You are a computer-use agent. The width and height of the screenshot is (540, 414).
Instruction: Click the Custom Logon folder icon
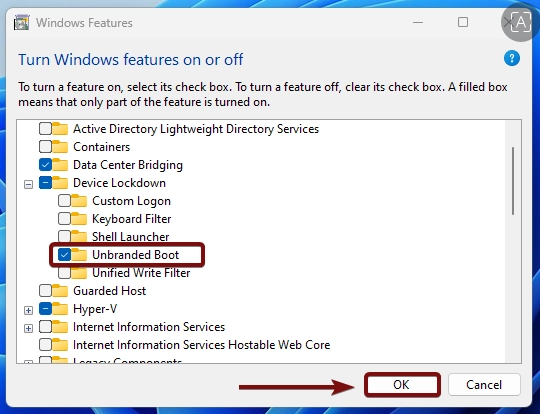[x=79, y=200]
